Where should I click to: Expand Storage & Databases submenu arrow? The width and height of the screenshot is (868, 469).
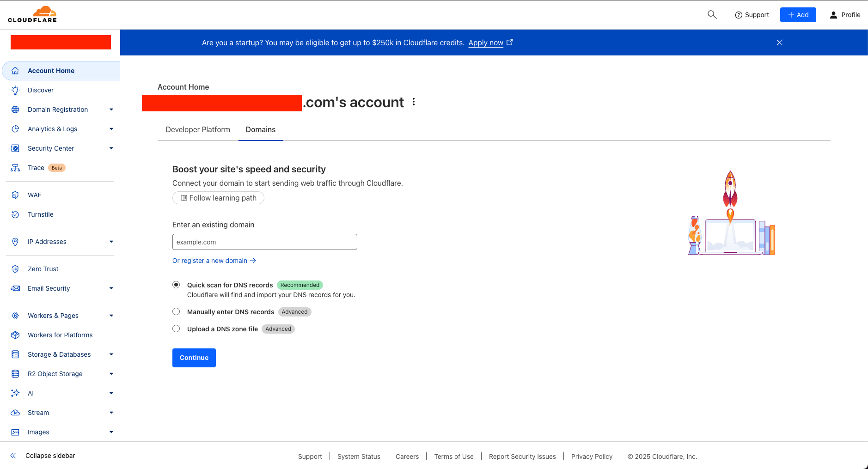pos(111,354)
